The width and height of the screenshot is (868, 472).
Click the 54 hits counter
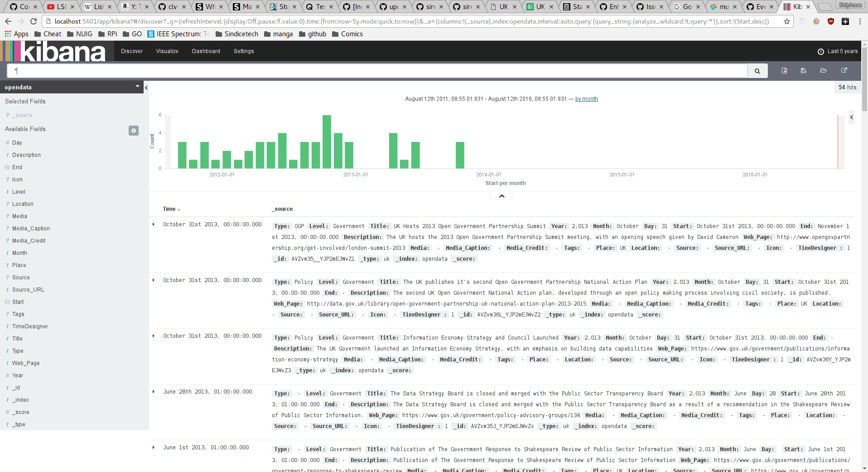[x=847, y=88]
